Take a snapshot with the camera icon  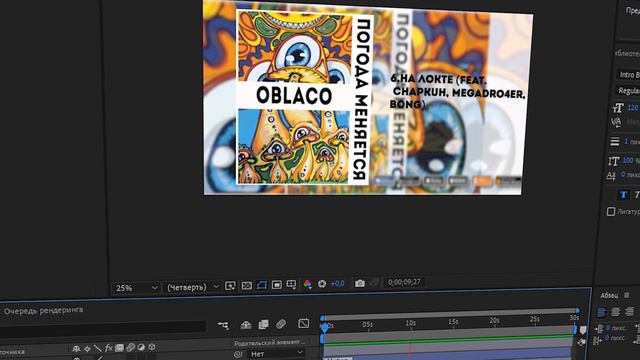coord(360,283)
